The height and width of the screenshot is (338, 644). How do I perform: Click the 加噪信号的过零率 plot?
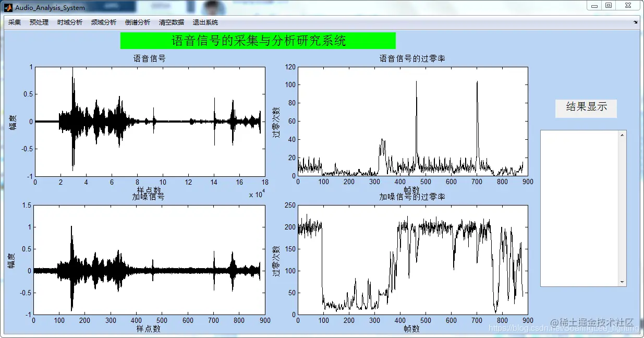tap(412, 260)
